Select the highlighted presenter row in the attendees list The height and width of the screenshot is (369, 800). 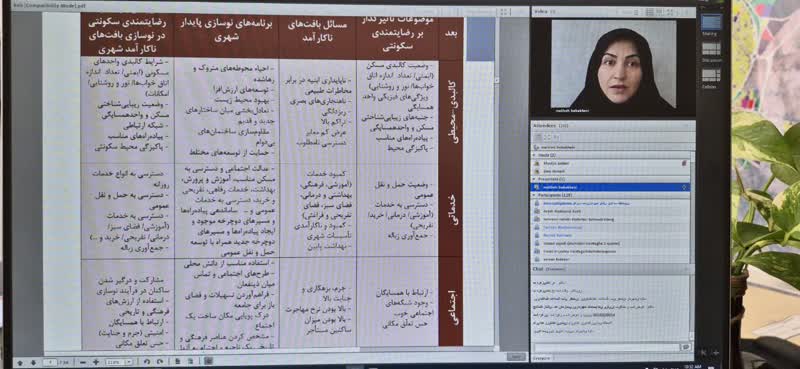click(x=611, y=187)
